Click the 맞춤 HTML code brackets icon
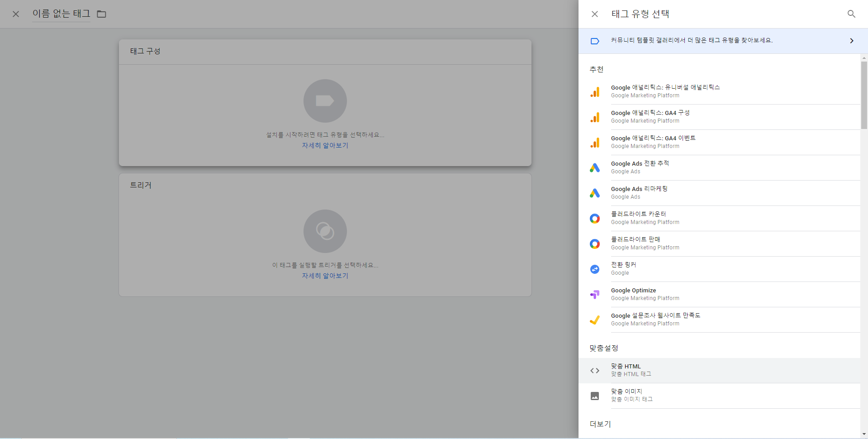This screenshot has height=439, width=868. click(595, 371)
